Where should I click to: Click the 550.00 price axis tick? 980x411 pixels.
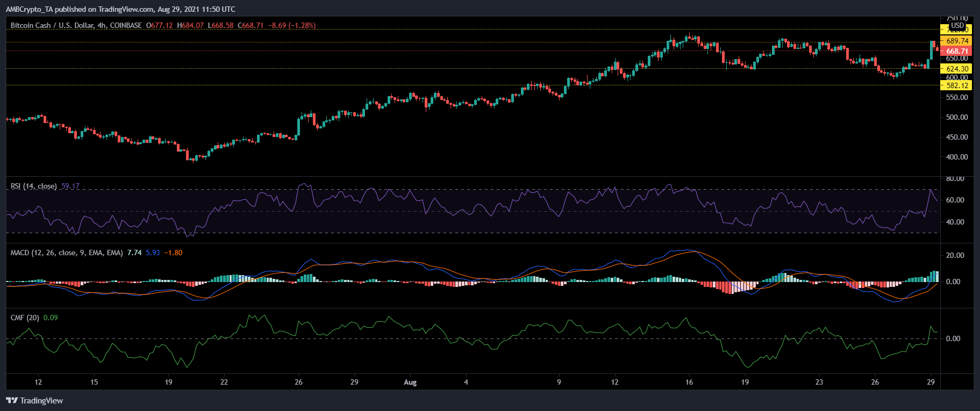tap(957, 97)
